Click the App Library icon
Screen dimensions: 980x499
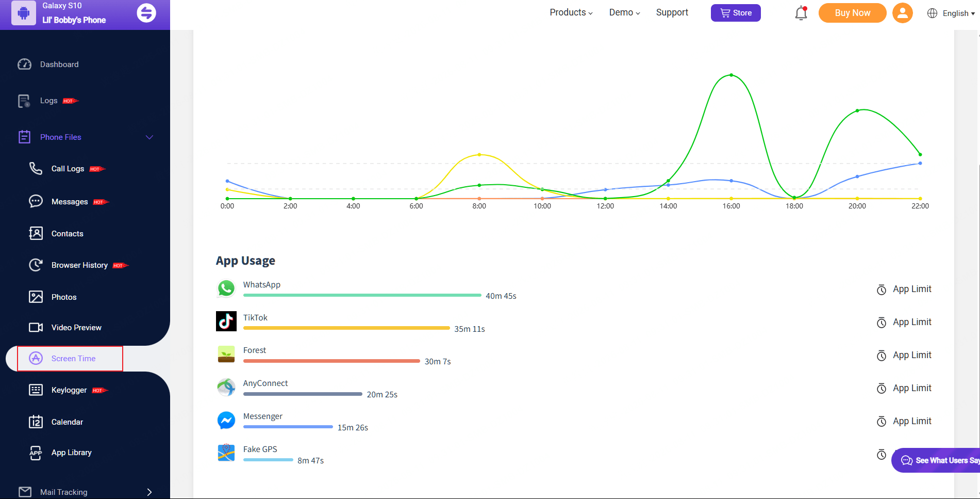pos(36,453)
